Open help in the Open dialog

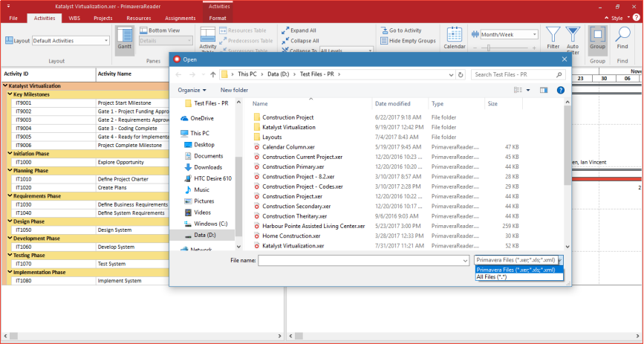coord(561,90)
